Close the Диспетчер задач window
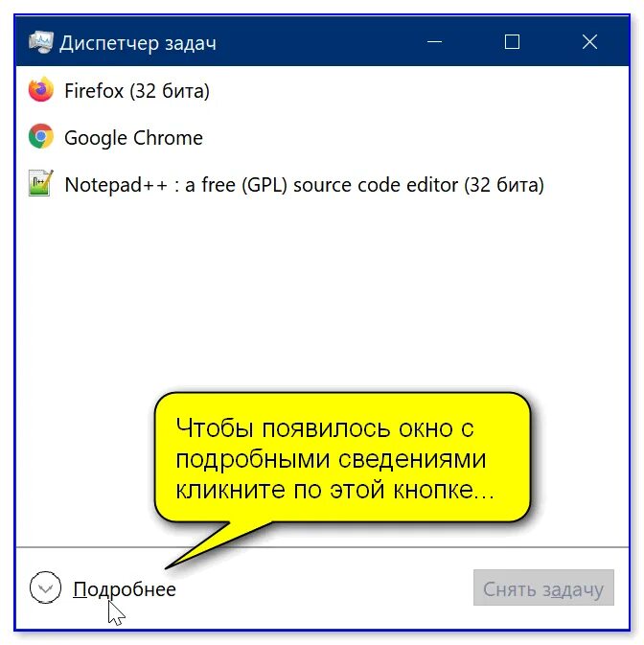644x645 pixels. [589, 42]
